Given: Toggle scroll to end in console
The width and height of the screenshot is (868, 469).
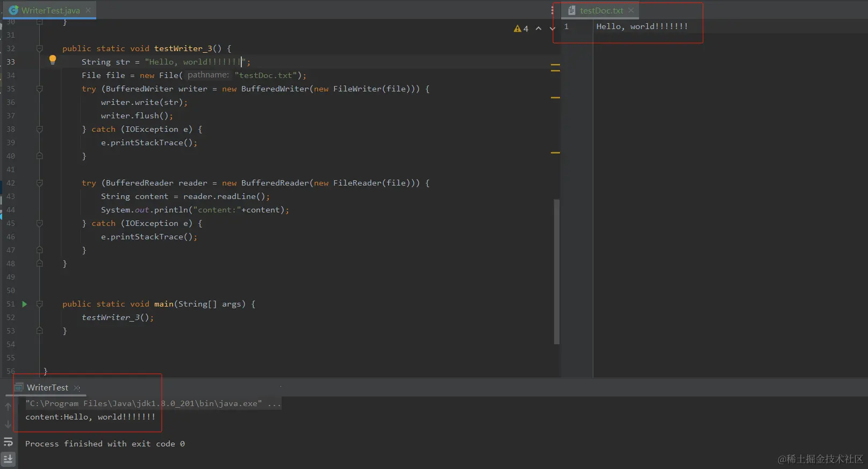Looking at the screenshot, I should pyautogui.click(x=8, y=459).
